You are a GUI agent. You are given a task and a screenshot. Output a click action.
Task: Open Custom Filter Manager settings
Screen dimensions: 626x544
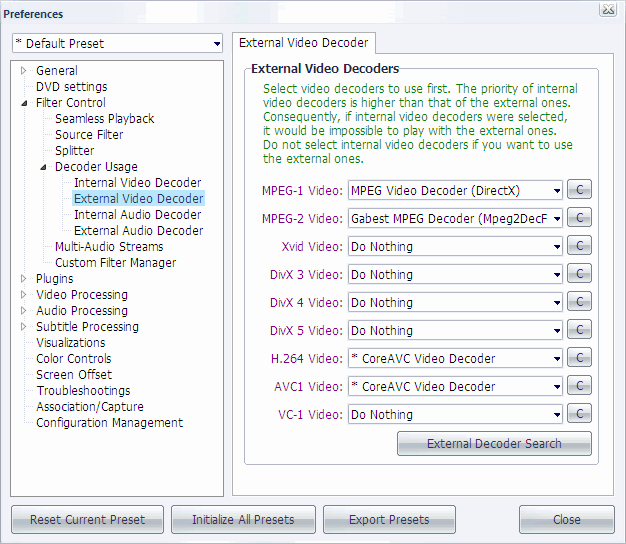coord(115,262)
